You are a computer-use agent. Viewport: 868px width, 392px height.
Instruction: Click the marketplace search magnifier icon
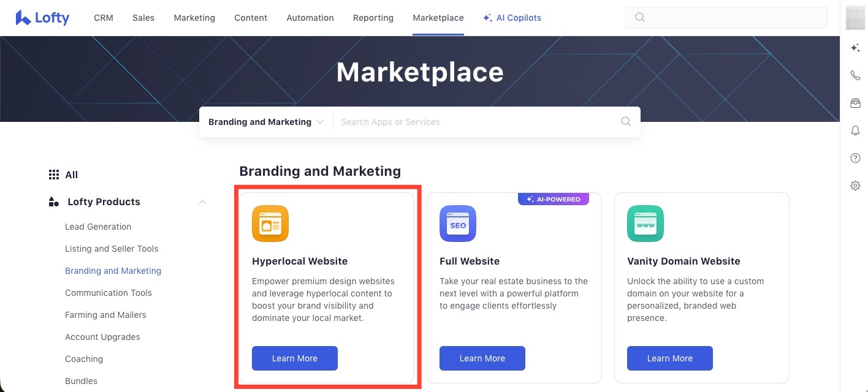click(x=625, y=121)
